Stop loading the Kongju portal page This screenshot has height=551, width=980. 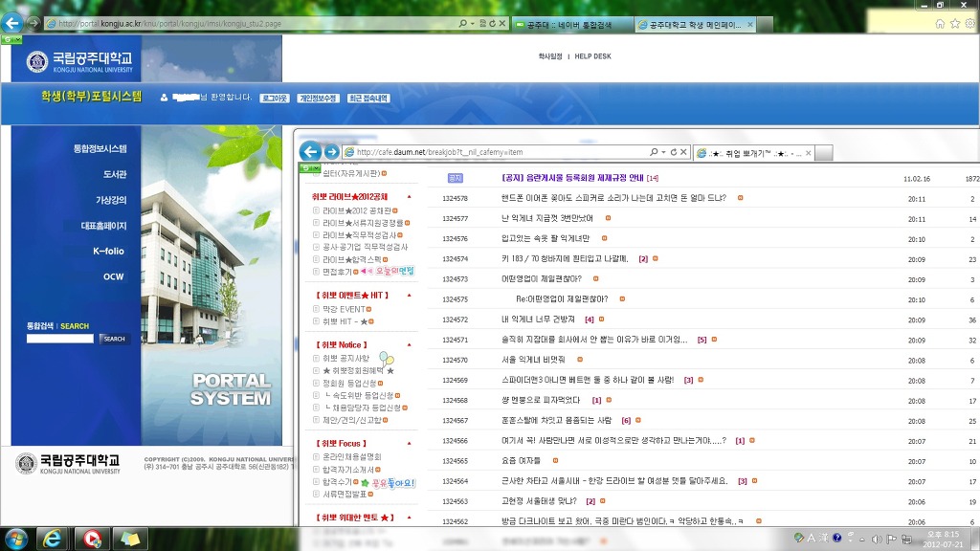[x=501, y=23]
